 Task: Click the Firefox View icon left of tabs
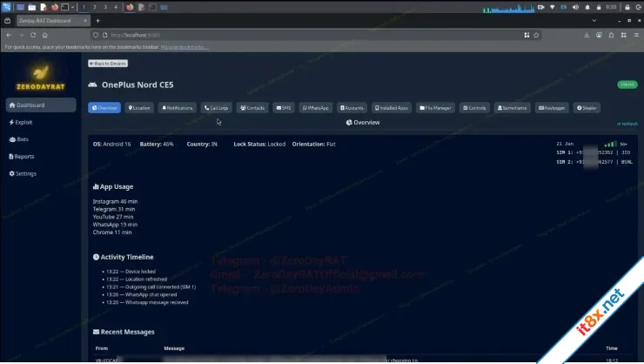[7, 21]
